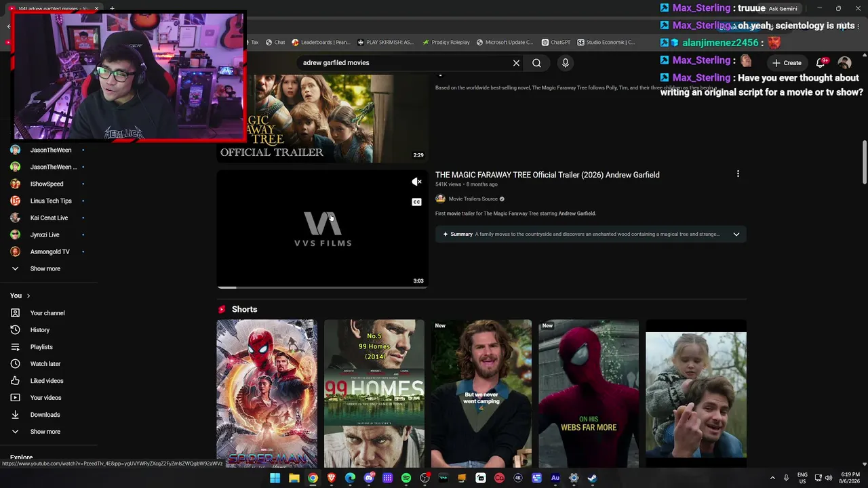Start voice search with microphone icon
Image resolution: width=868 pixels, height=488 pixels.
pyautogui.click(x=565, y=63)
